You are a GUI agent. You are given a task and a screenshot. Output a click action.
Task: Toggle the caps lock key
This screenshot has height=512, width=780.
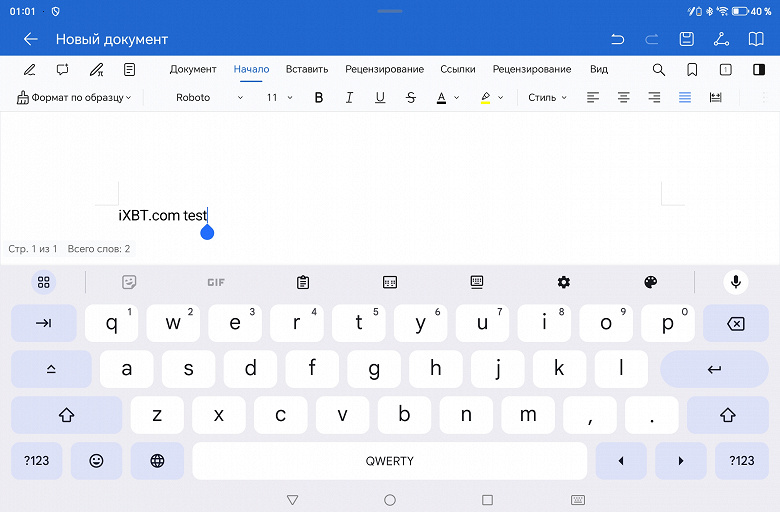(51, 369)
